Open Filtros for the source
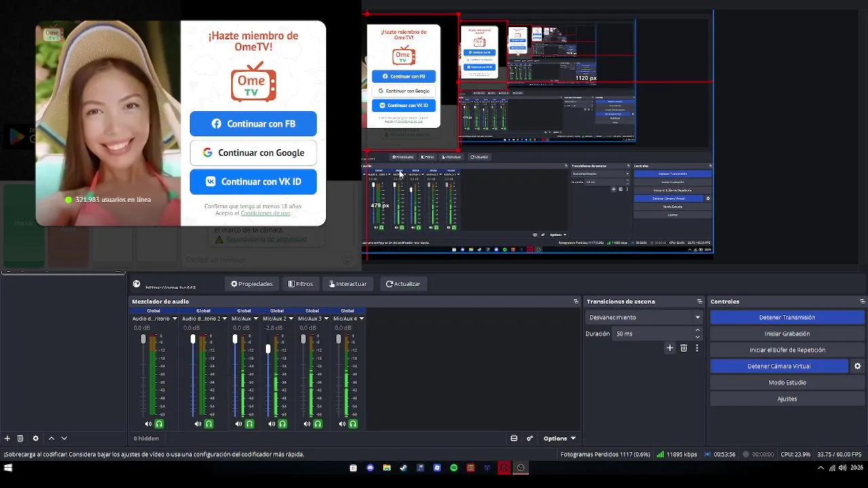868x488 pixels. (x=300, y=284)
